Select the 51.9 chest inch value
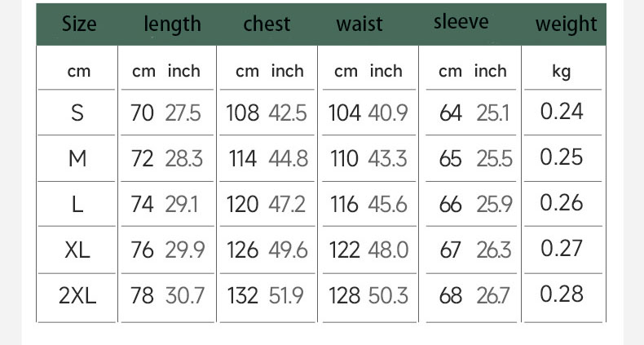The height and width of the screenshot is (345, 644). 286,295
